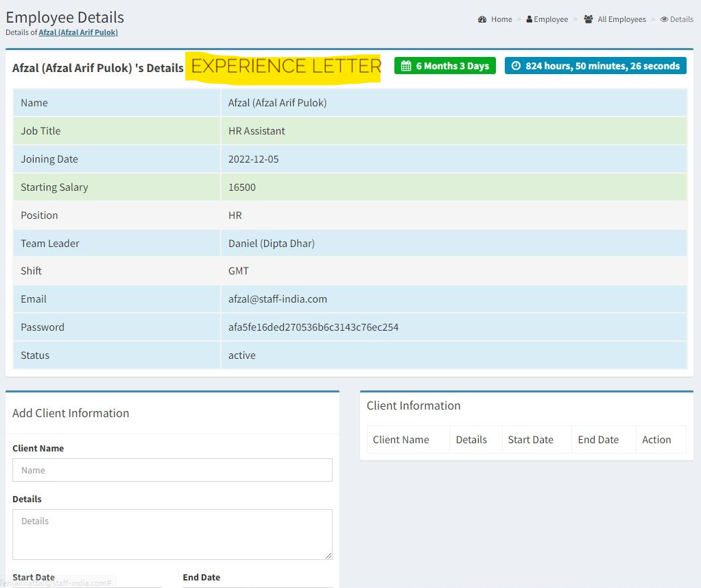Click the group icon beside All Employees
Viewport: 701px width, 588px height.
tap(589, 19)
